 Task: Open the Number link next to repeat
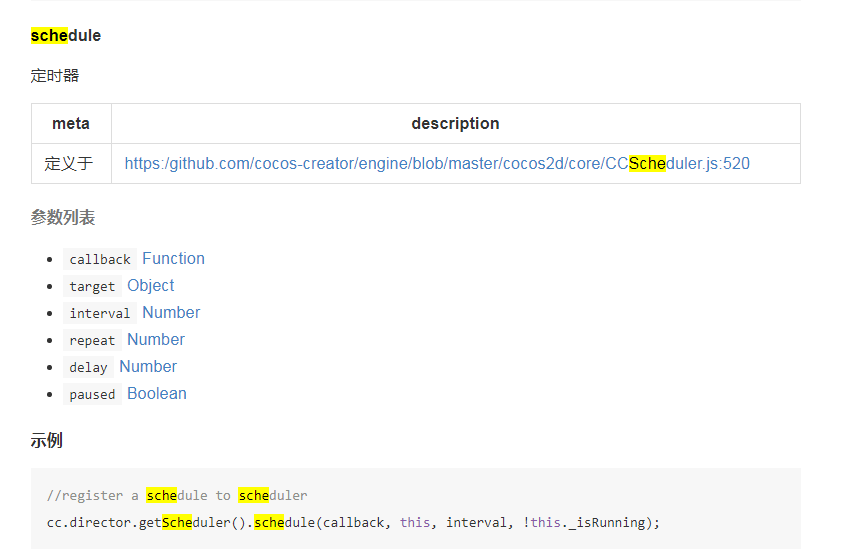[156, 340]
